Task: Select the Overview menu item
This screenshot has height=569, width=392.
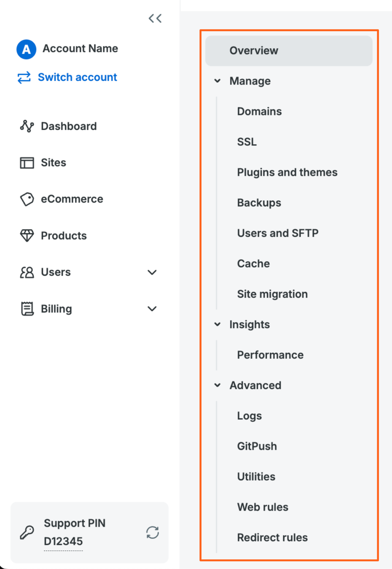Action: 254,51
